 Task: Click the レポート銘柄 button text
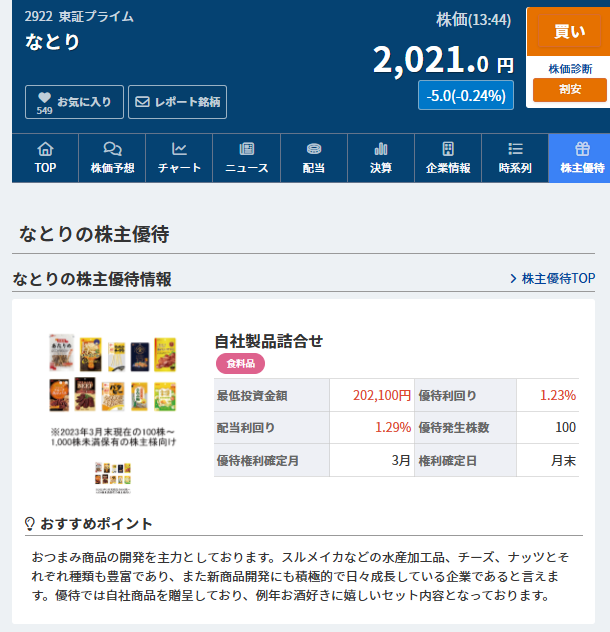(x=187, y=102)
